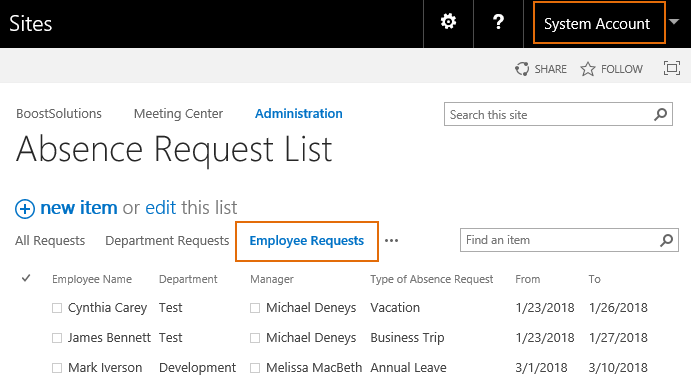Click the Find an item magnifier icon
Viewport: 691px width, 387px height.
point(666,240)
